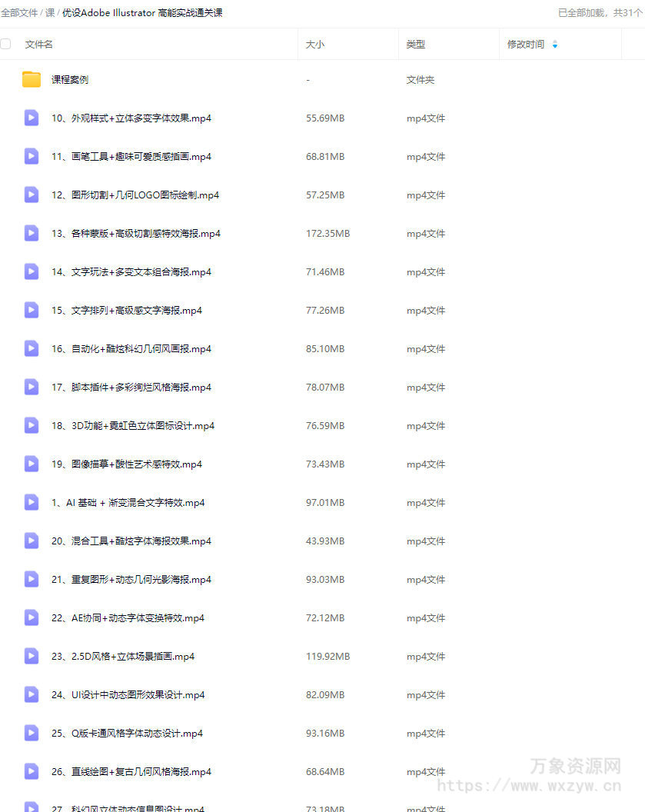
Task: Go to 课 folder in breadcrumb
Action: (50, 13)
